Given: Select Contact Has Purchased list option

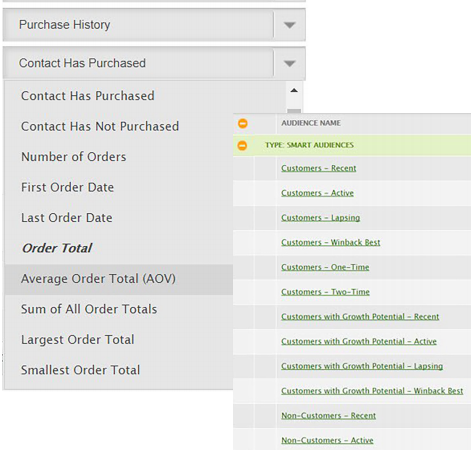Looking at the screenshot, I should click(x=88, y=96).
